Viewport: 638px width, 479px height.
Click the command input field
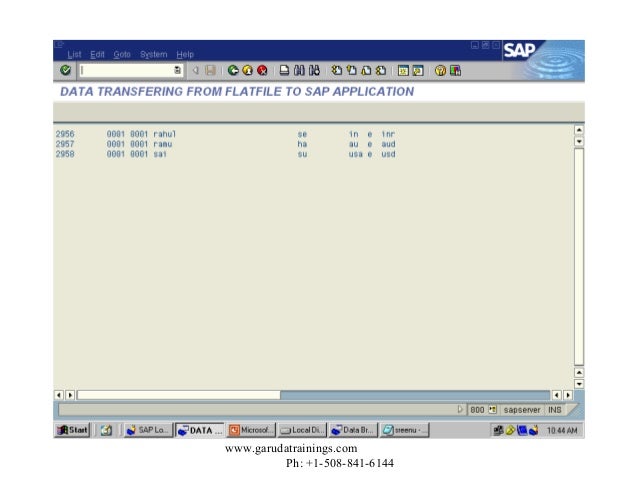pyautogui.click(x=125, y=70)
